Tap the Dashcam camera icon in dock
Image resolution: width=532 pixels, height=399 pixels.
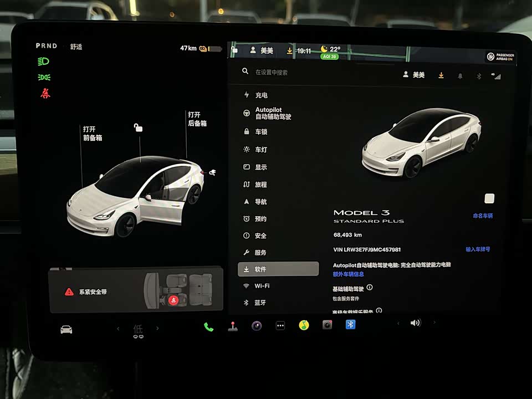pyautogui.click(x=326, y=325)
